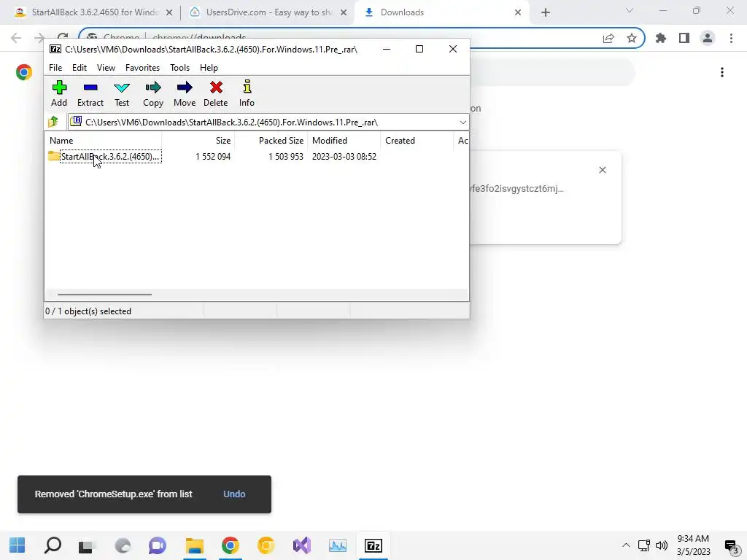Click the 2023-03-03 08:52 modified date
This screenshot has width=747, height=560.
(344, 157)
